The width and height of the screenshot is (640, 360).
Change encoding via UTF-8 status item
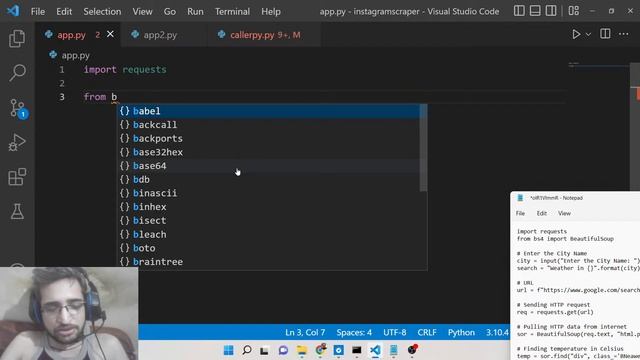tap(394, 333)
